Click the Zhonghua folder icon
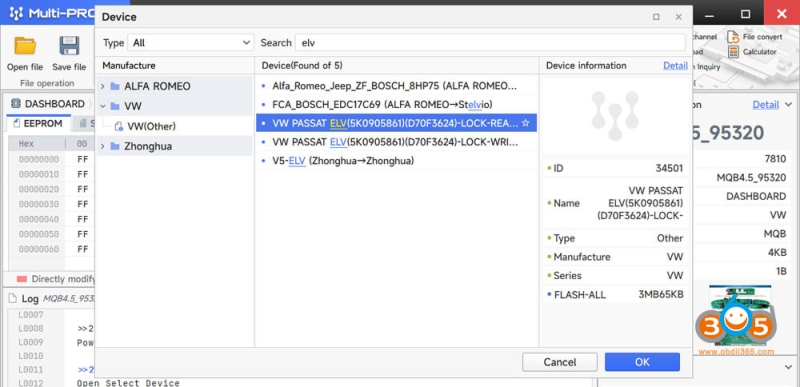Viewport: 800px width, 387px height. coord(115,146)
